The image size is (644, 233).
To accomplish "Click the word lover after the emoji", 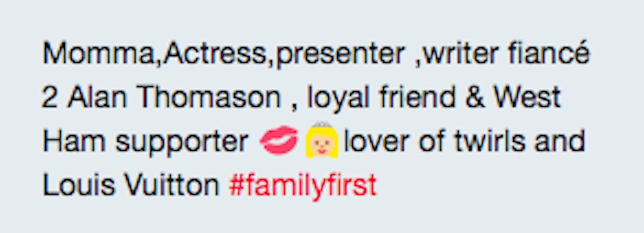I will [376, 141].
